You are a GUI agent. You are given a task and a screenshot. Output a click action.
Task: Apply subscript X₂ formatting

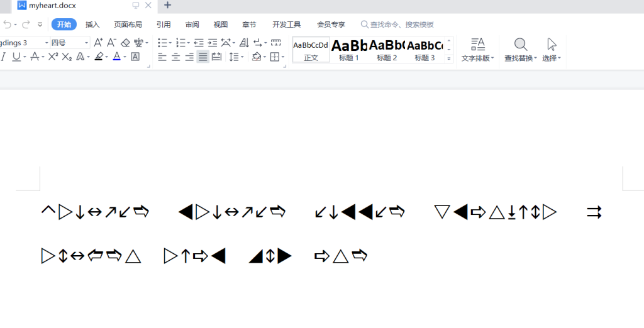click(67, 57)
